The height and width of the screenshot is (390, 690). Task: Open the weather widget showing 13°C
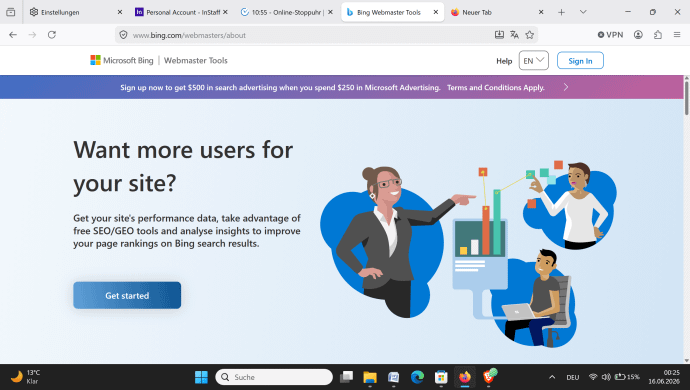click(26, 377)
